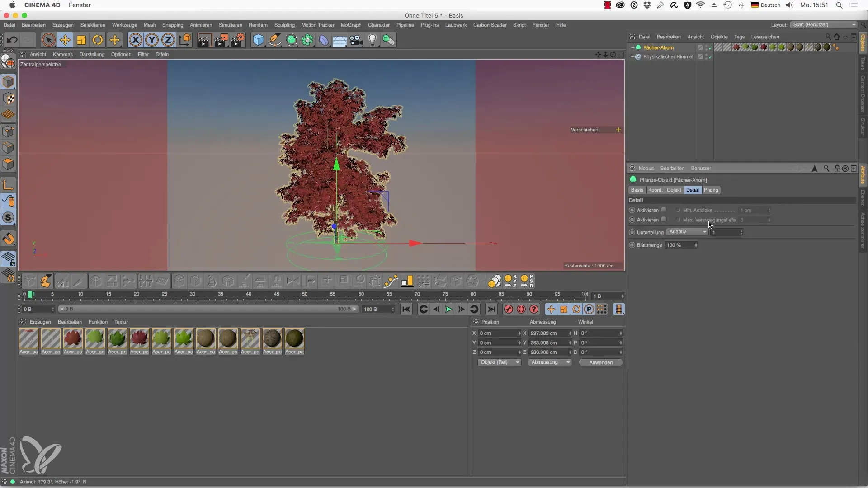The width and height of the screenshot is (868, 488).
Task: Toggle autokeying button
Action: [x=521, y=309]
